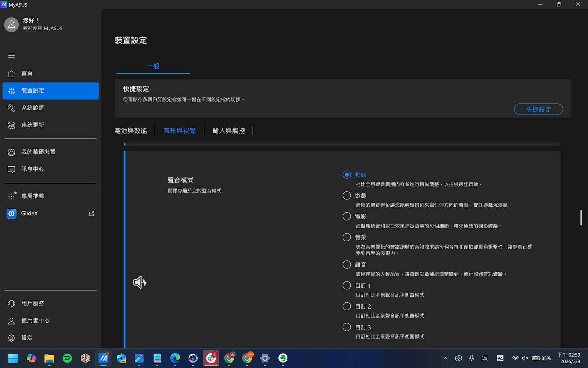The image size is (588, 368).
Task: Select the 遊戲 sound mode
Action: pos(346,195)
